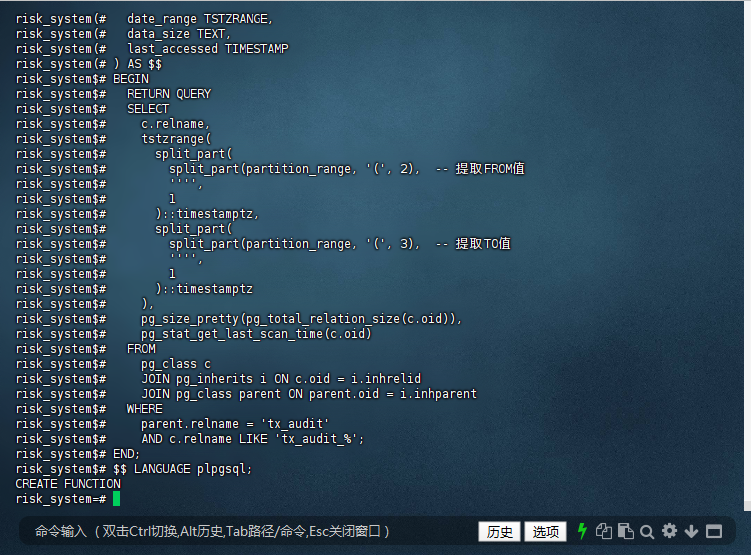Click the 'WHERE' keyword
Screen dimensions: 751x555
point(145,409)
